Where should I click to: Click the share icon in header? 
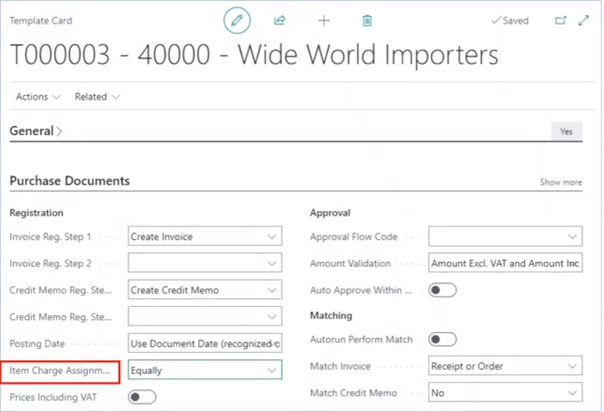pos(280,20)
